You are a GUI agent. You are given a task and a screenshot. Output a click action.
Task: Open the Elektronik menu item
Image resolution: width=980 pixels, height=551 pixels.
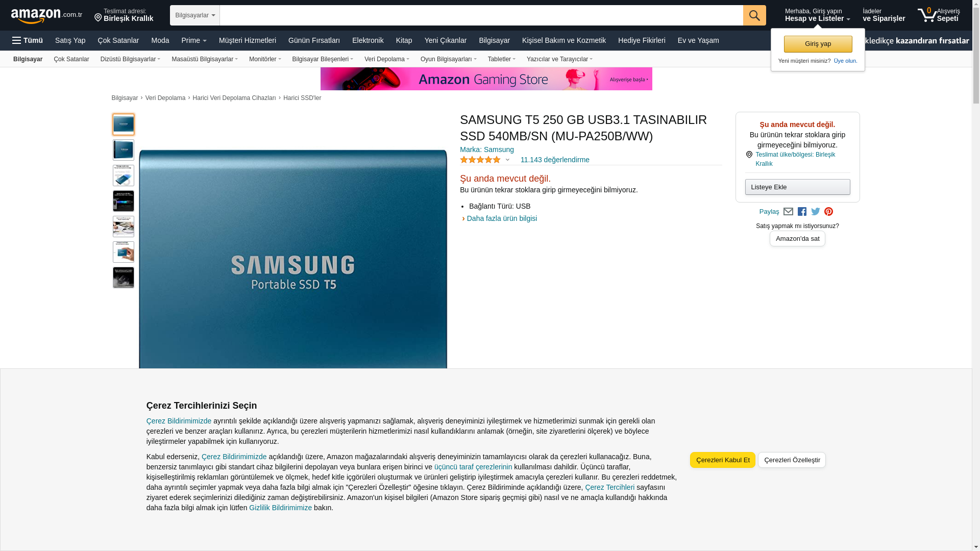click(x=367, y=40)
